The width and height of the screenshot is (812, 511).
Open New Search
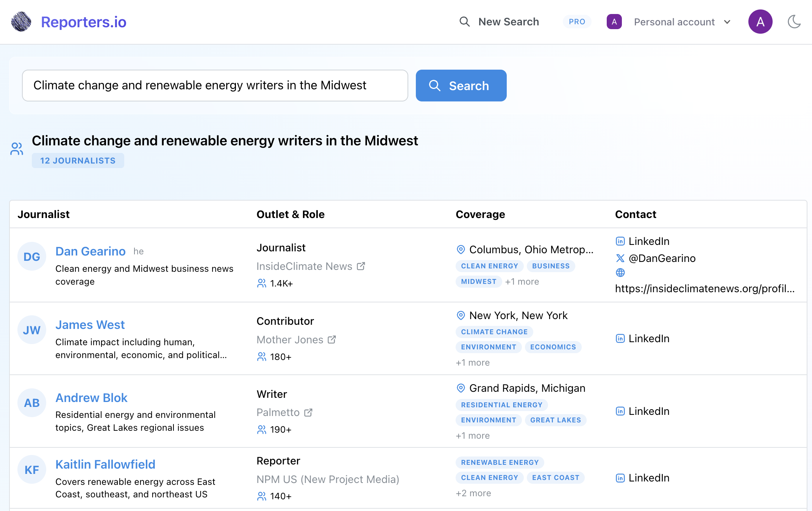(x=508, y=22)
